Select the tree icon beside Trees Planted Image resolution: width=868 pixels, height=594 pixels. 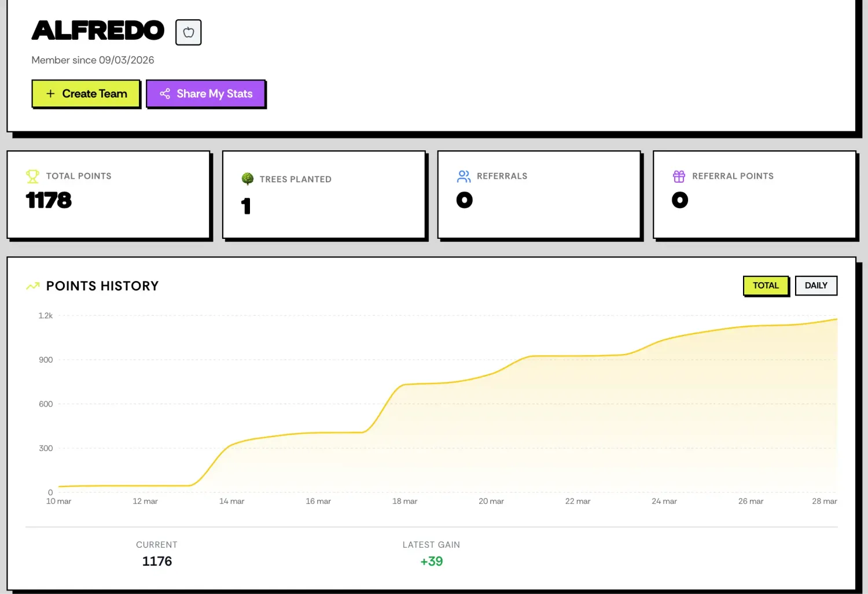click(x=248, y=179)
